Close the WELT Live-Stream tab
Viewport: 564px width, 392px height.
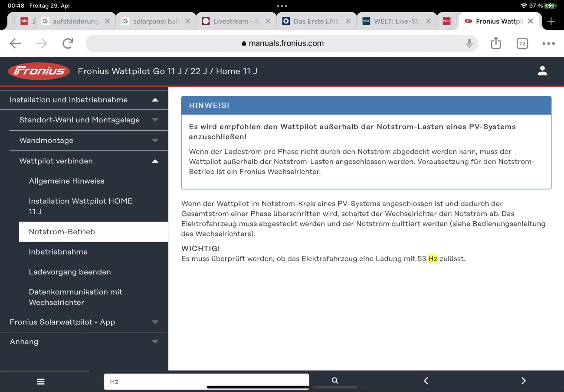point(429,21)
